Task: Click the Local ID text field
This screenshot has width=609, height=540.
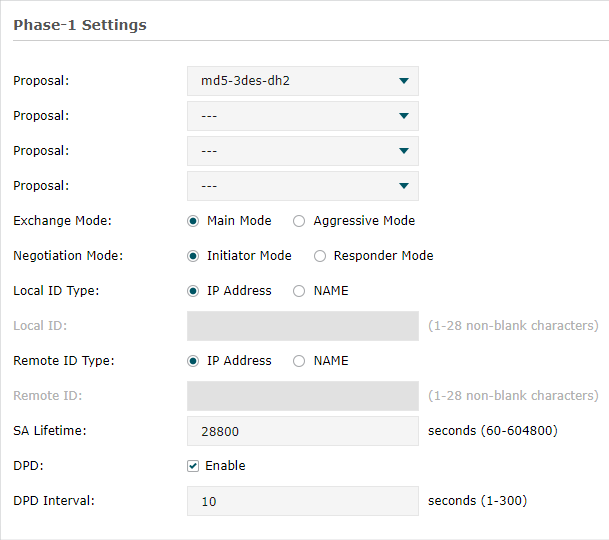Action: click(x=303, y=326)
